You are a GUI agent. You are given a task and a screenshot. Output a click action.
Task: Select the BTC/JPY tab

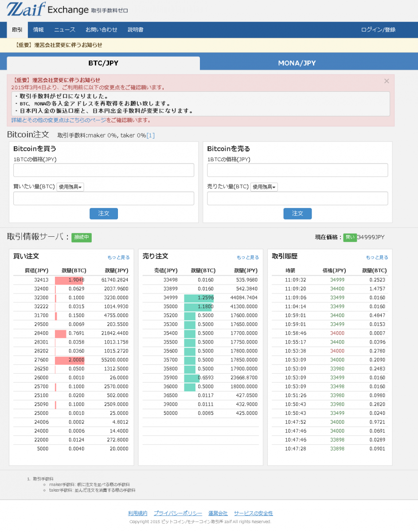[103, 63]
